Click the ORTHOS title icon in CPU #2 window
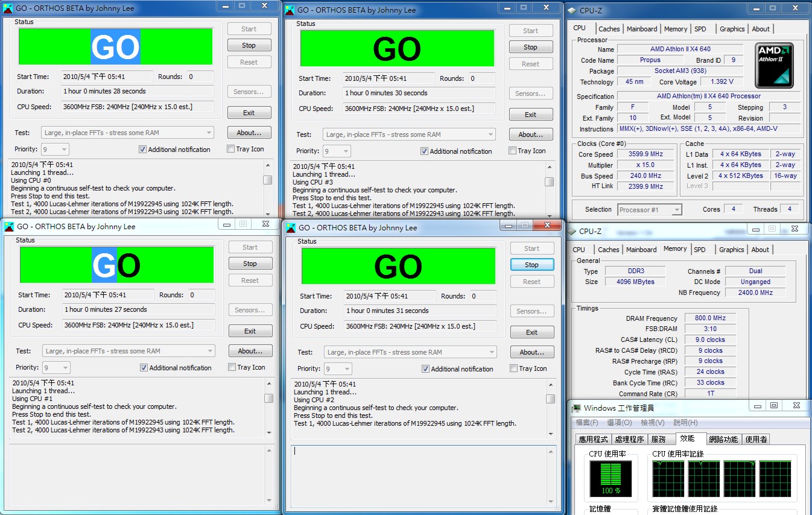The width and height of the screenshot is (812, 515). pyautogui.click(x=291, y=227)
